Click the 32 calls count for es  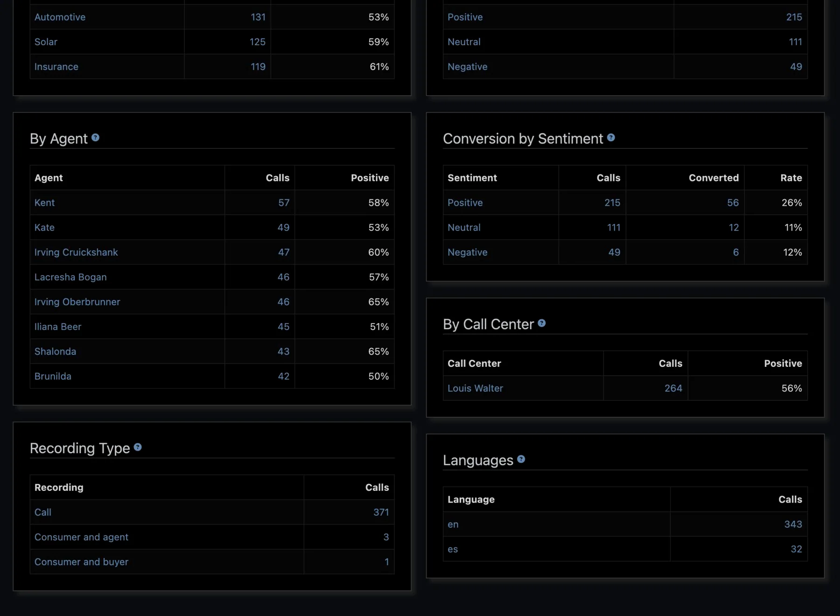[796, 549]
